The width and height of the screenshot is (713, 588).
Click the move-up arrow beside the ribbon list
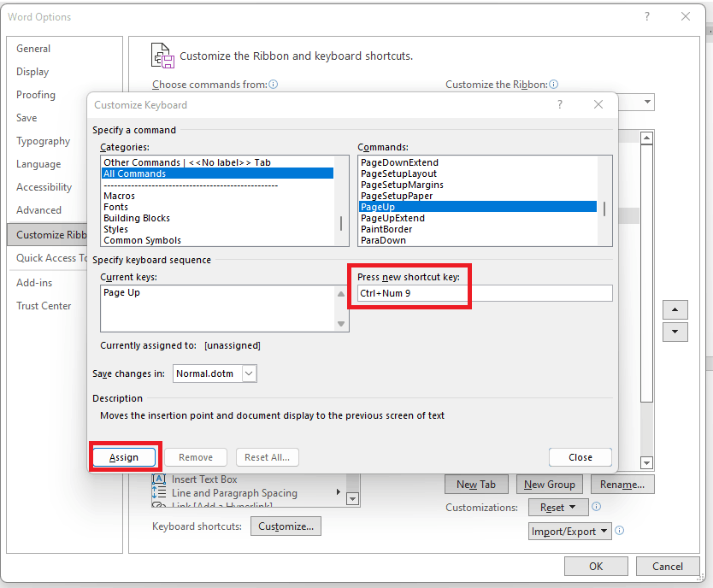[x=675, y=309]
